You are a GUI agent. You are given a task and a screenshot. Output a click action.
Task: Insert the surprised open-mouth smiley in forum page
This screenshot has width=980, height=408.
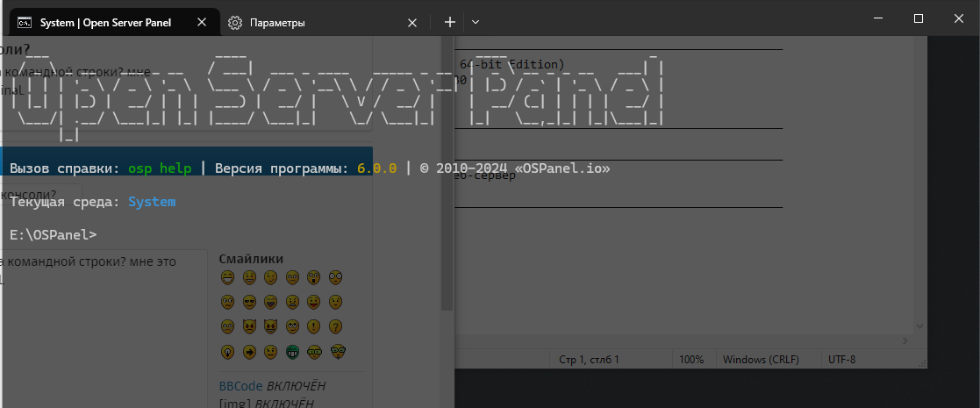[x=314, y=276]
